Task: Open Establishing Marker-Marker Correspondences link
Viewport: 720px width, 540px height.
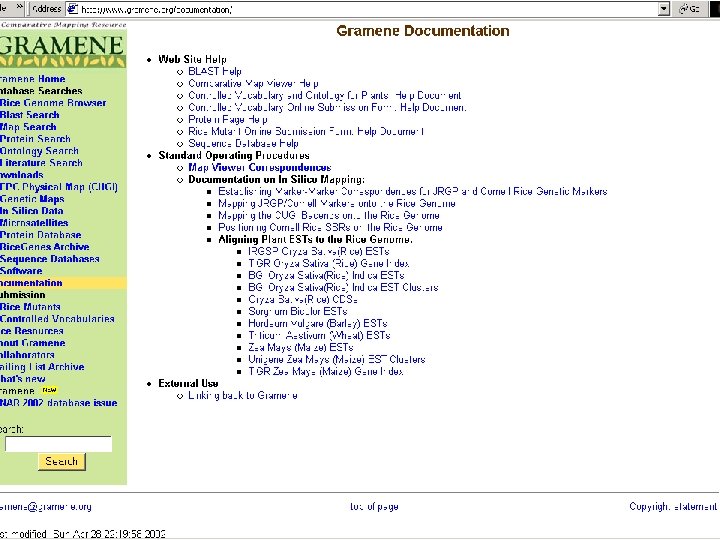Action: coord(413,191)
